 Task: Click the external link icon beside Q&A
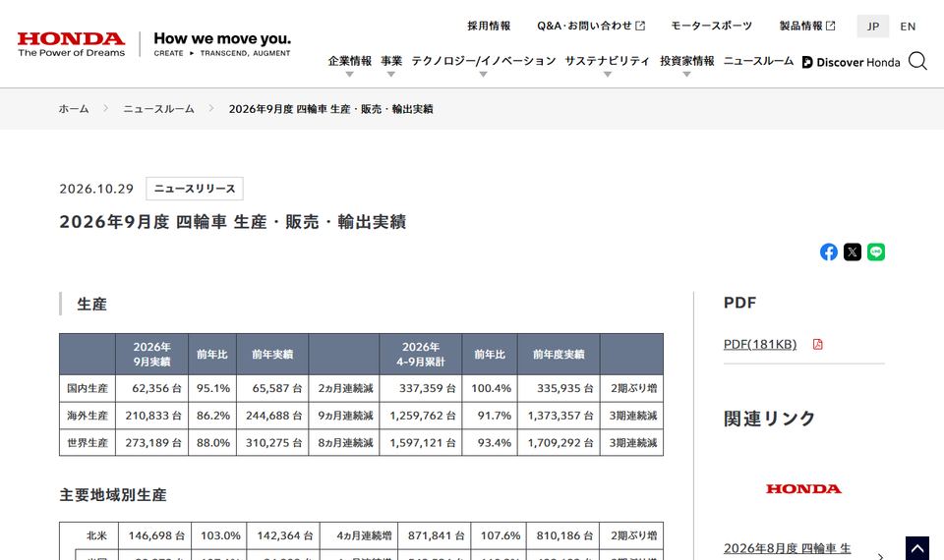coord(640,26)
